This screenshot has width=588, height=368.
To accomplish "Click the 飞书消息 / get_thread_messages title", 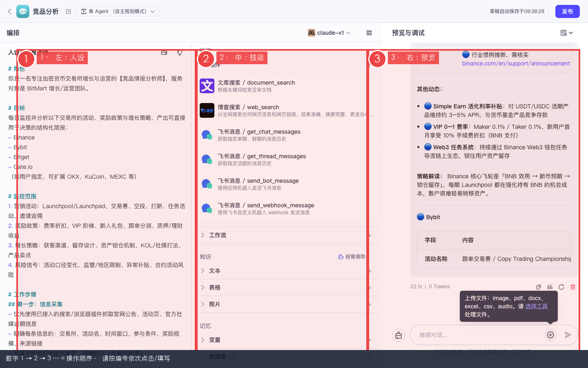I will coord(262,156).
